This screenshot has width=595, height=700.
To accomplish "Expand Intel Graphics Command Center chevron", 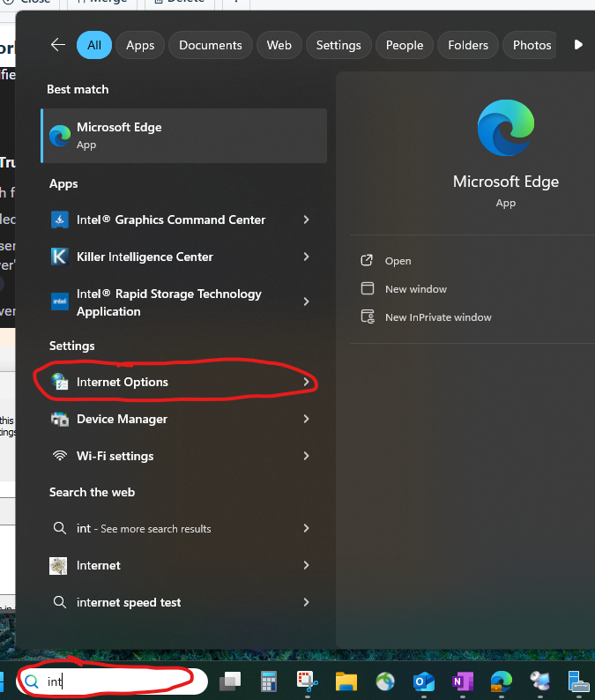I will coord(306,220).
